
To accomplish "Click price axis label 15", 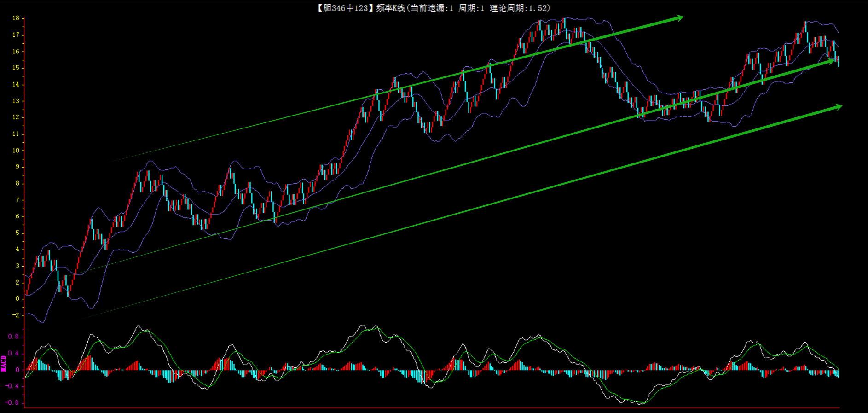I will pos(16,68).
